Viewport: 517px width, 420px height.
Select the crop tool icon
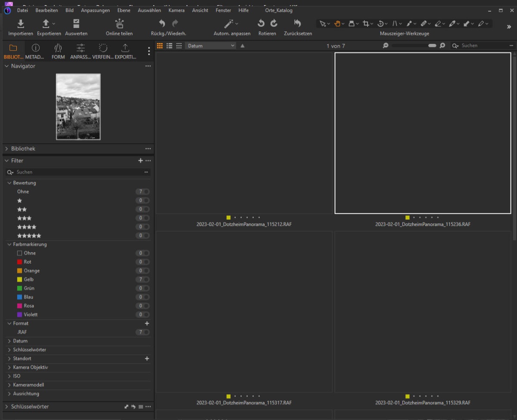366,24
